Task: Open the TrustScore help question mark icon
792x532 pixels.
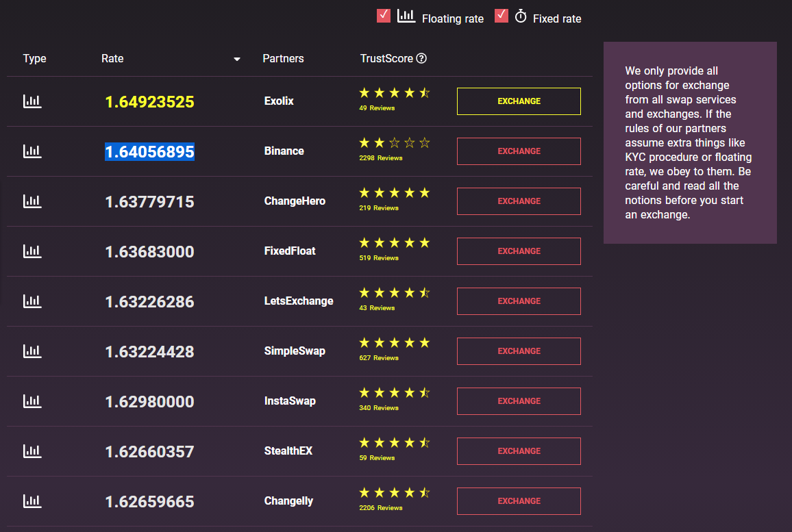Action: 421,59
